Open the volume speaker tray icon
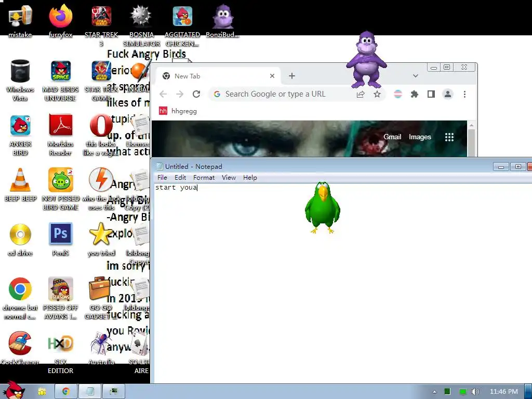This screenshot has height=399, width=532. 475,392
